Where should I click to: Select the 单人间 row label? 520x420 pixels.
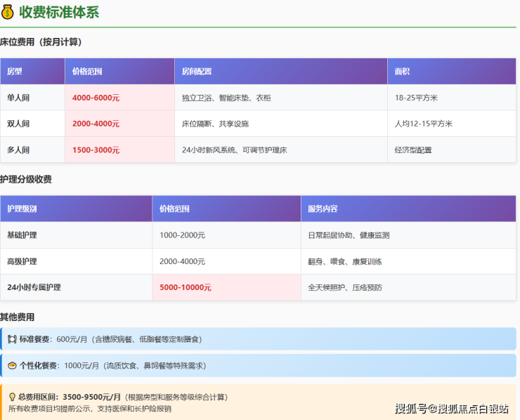(x=19, y=98)
